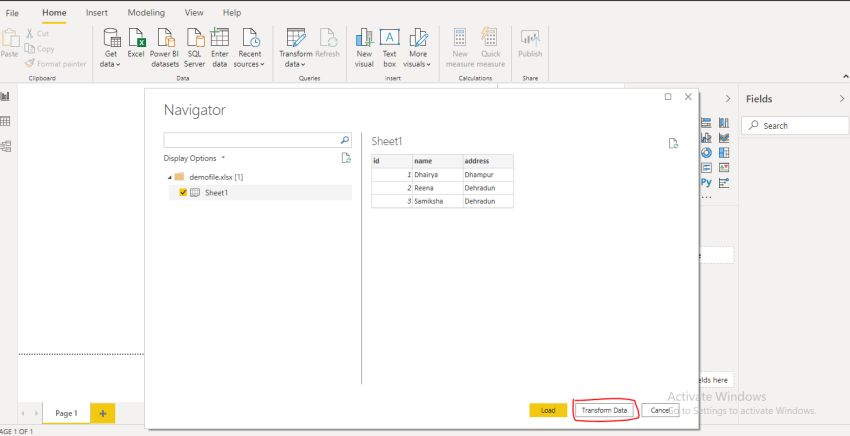Select the Page 1 tab
This screenshot has height=436, width=850.
[66, 413]
